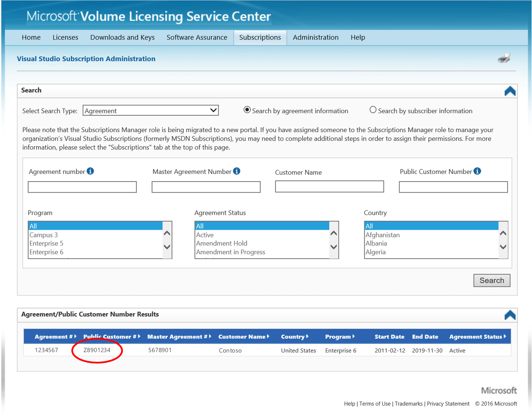The image size is (532, 416).
Task: Select Enterprise 5 in Program list
Action: click(x=95, y=243)
